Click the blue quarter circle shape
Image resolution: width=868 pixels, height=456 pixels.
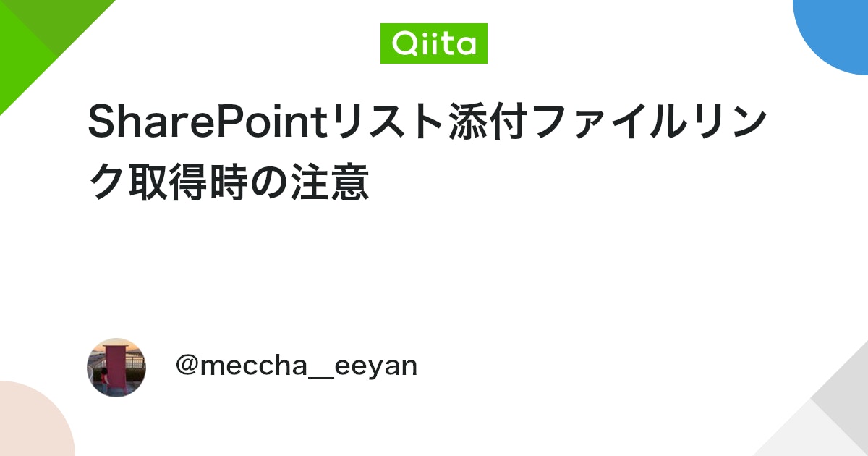coord(839,29)
